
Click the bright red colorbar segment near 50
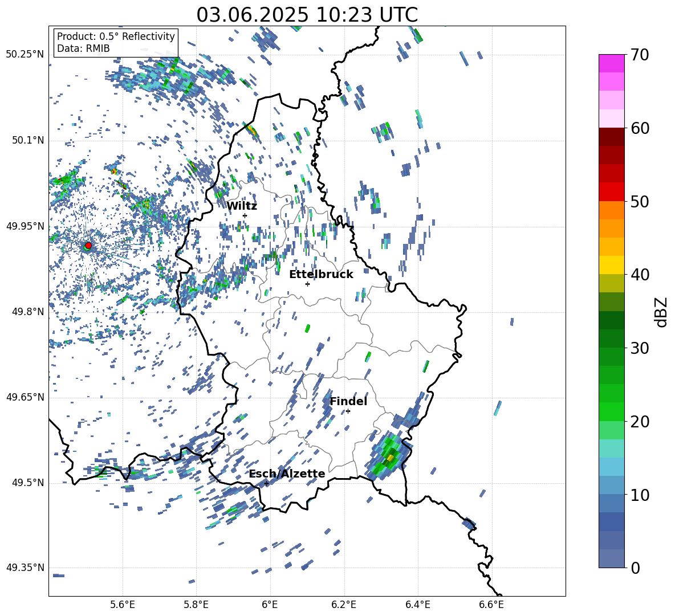click(x=612, y=192)
